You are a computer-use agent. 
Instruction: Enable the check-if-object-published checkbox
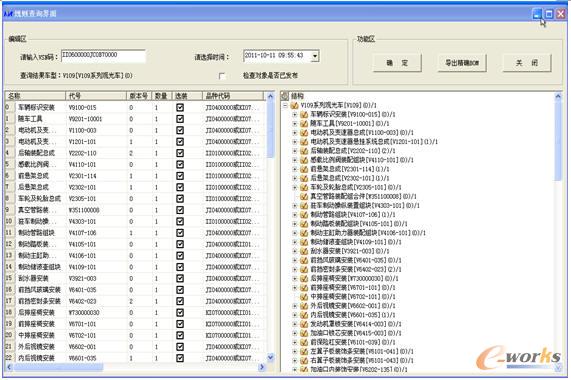coord(222,76)
